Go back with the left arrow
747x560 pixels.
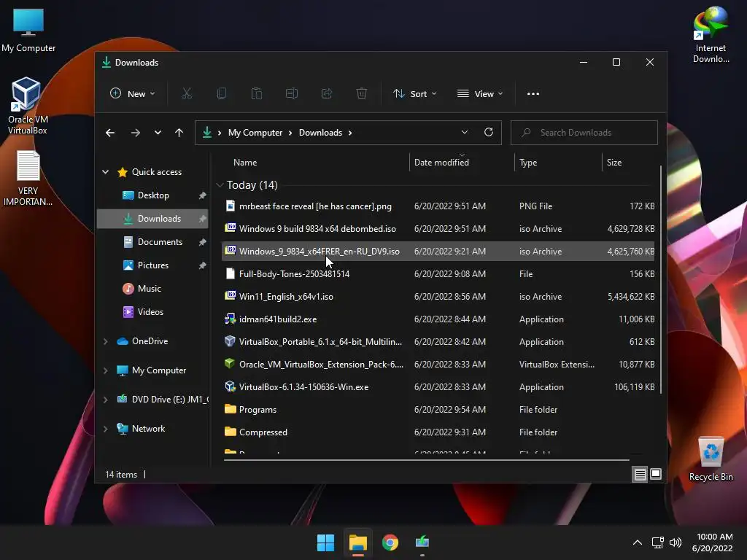(x=110, y=133)
